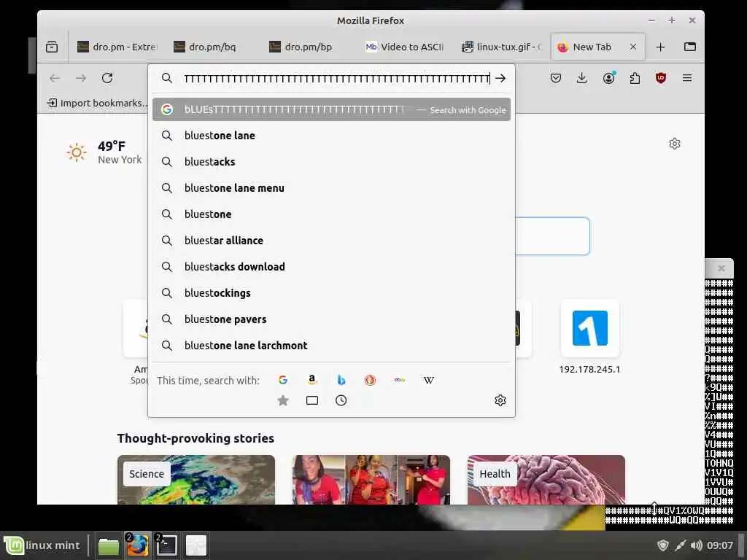Choose suggestion bluestar alliance
The height and width of the screenshot is (560, 747).
(x=332, y=241)
